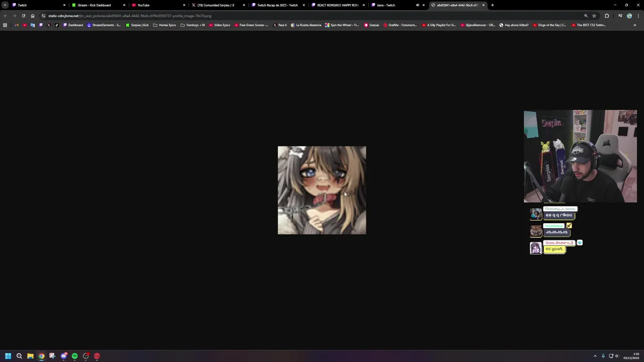Screen dimensions: 644x362
Task: Expand the Hentai Epico bookmark folder
Action: point(165,25)
